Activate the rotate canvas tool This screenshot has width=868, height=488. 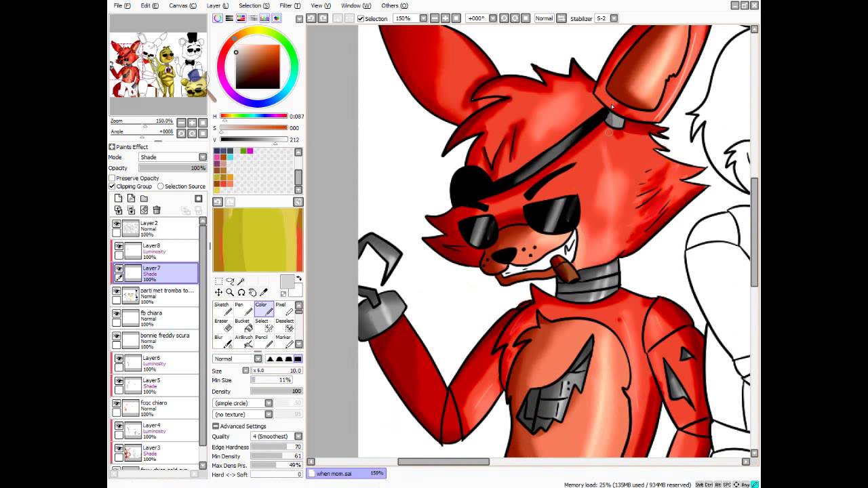(241, 292)
